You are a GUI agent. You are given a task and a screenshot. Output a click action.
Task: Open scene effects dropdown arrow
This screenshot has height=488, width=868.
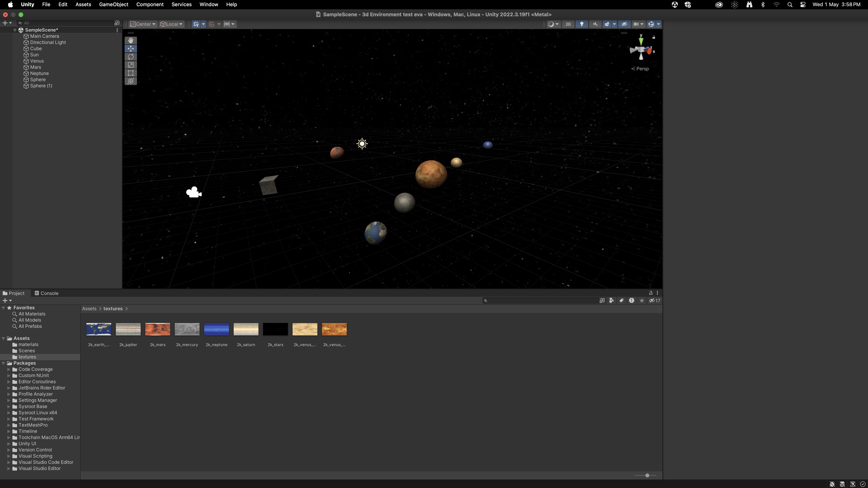[614, 24]
